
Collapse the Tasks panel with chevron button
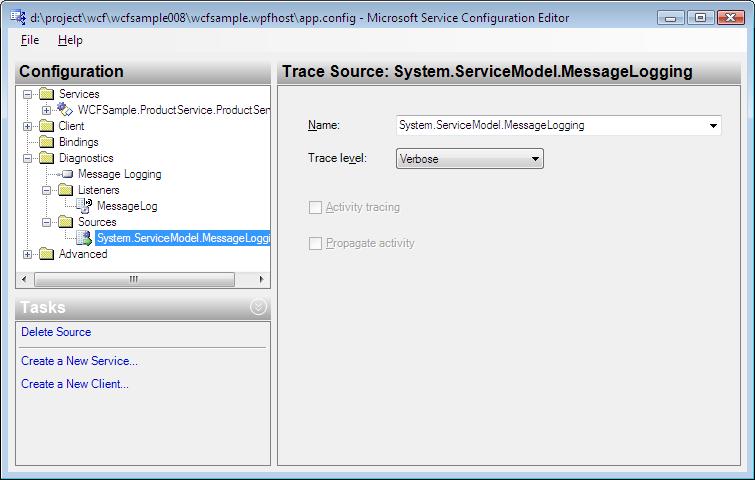click(258, 307)
